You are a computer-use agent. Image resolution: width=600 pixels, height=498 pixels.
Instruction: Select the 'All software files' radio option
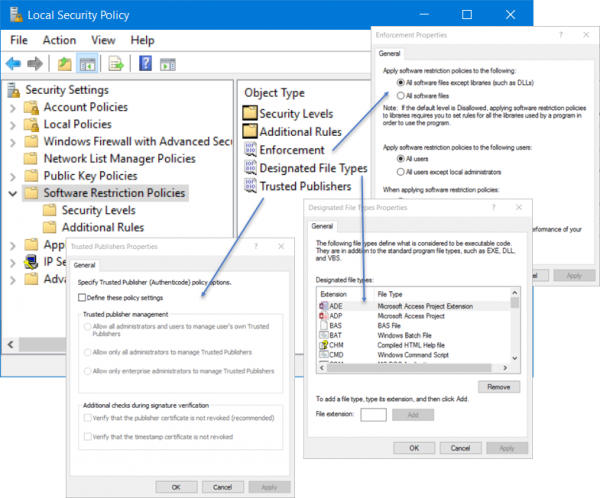(x=401, y=95)
